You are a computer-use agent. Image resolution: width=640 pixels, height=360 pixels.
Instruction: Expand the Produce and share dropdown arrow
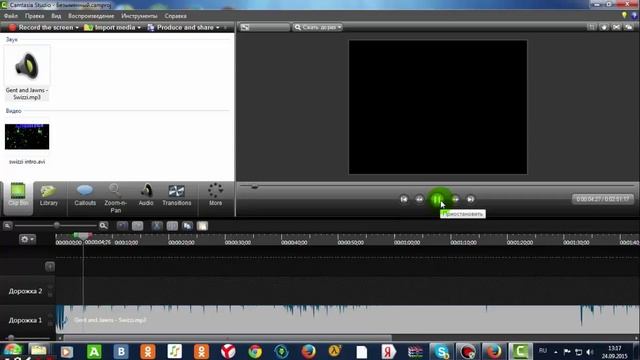[218, 28]
